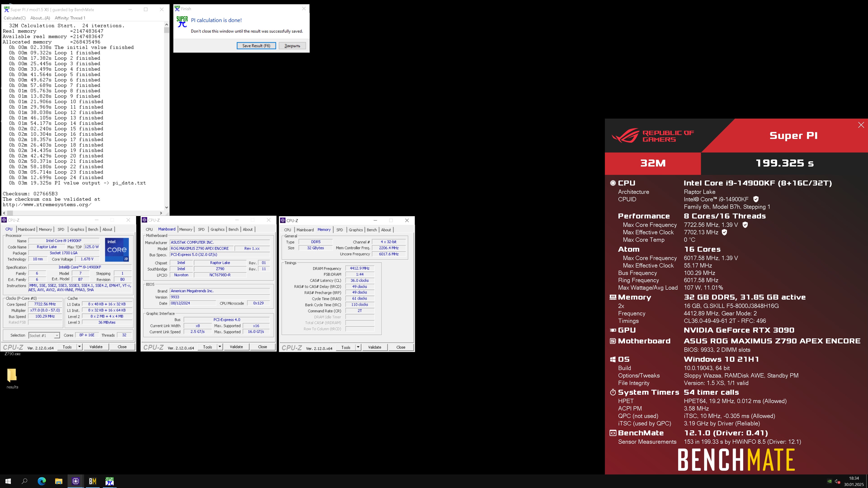Viewport: 868px width, 488px height.
Task: Open Bench tab in Mainboard CPU-Z window
Action: click(233, 229)
